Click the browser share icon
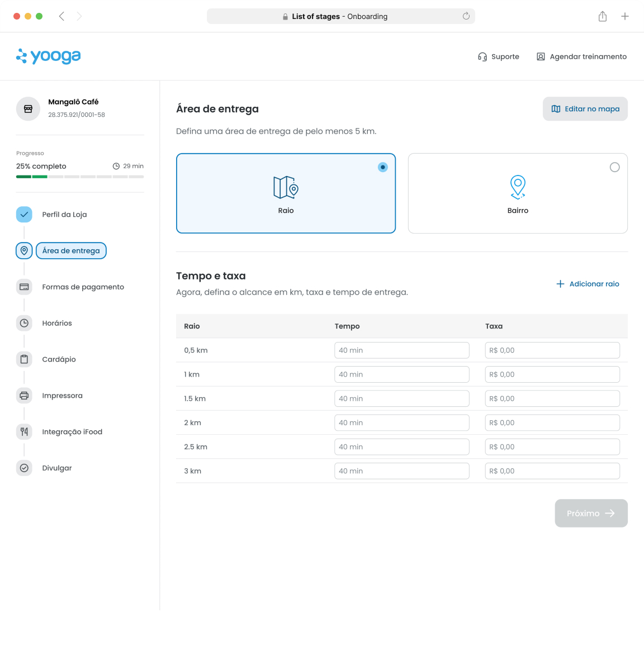 point(602,17)
